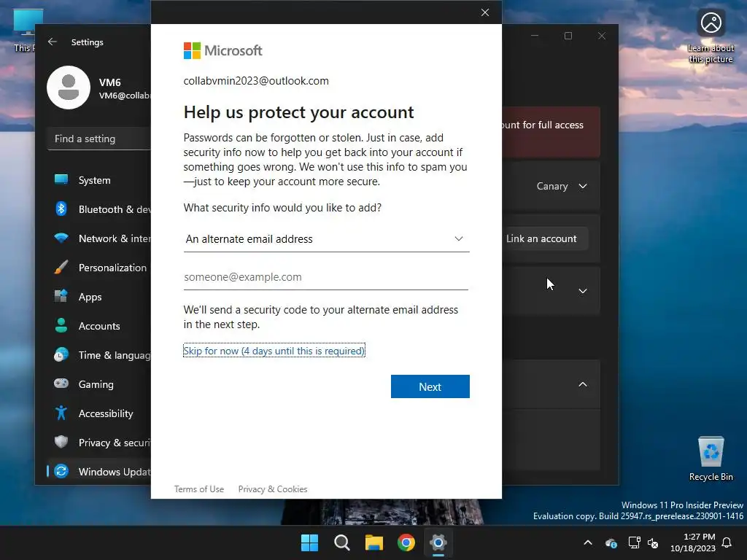
Task: Click the alternate email input field
Action: (326, 277)
